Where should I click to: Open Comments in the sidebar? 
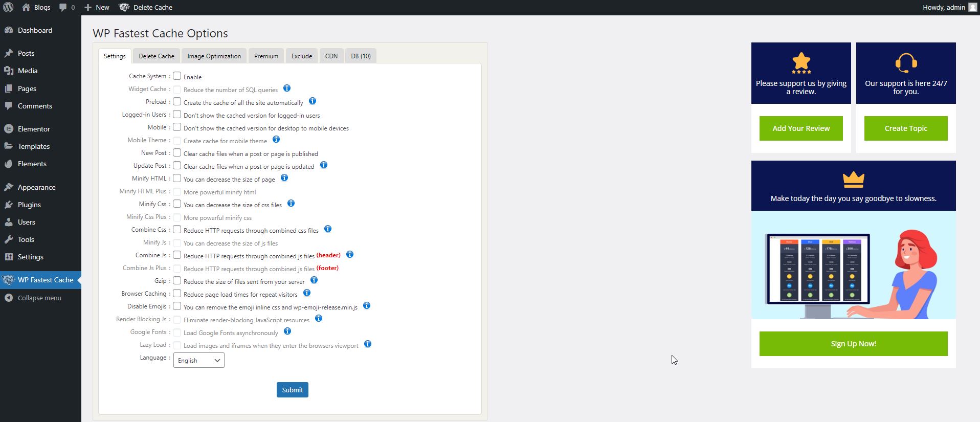point(40,106)
